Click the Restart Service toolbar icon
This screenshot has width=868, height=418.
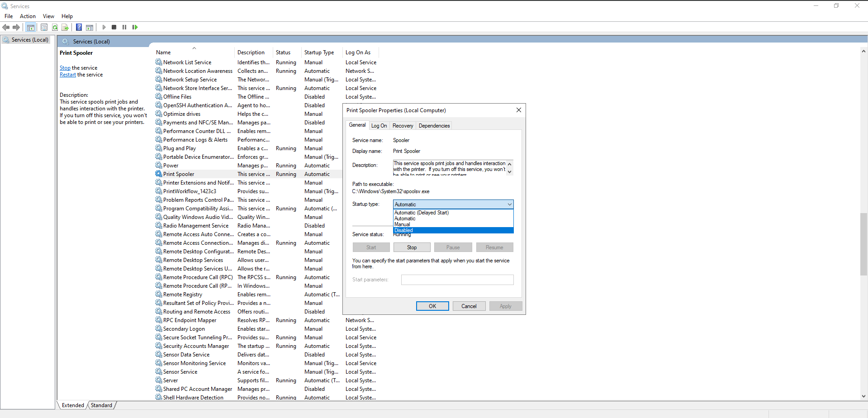(x=135, y=28)
